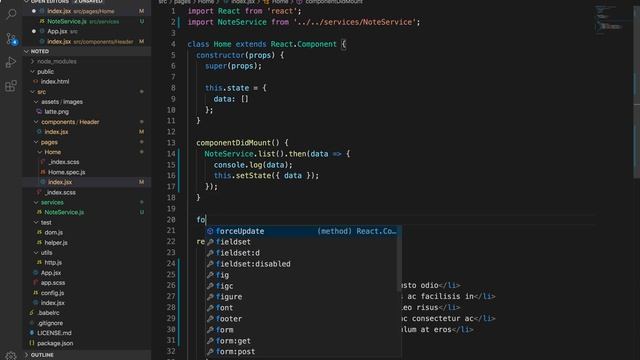This screenshot has height=360, width=640.
Task: Open the Run and Debug view
Action: pos(11,62)
